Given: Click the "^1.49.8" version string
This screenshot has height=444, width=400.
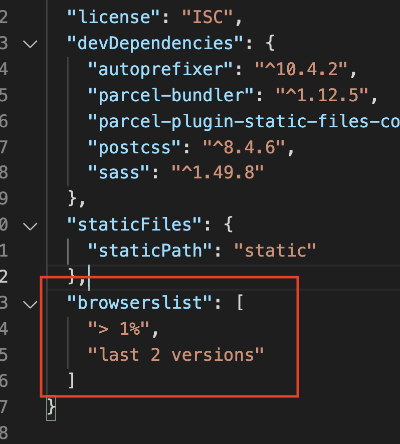Looking at the screenshot, I should coord(218,173).
